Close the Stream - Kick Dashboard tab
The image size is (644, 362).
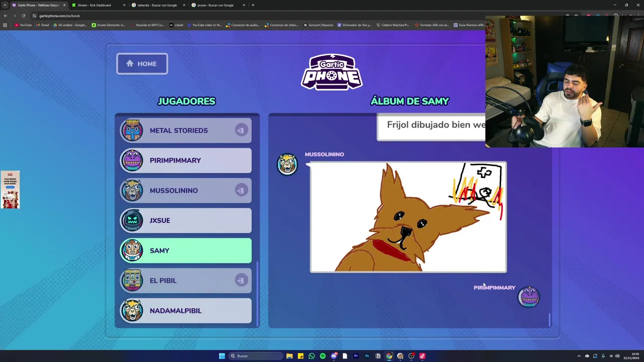[x=124, y=5]
